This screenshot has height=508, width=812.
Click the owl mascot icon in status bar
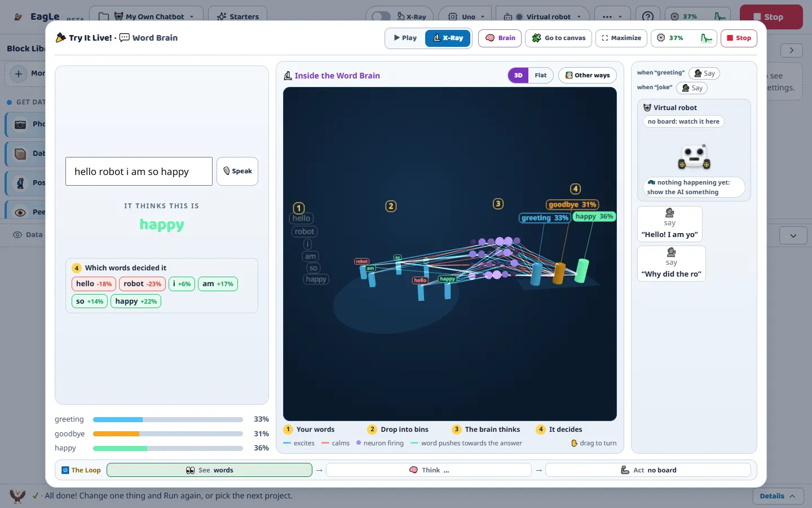pyautogui.click(x=17, y=496)
